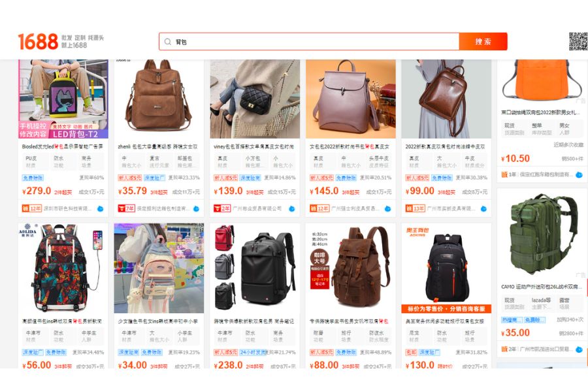Click the search input field

(309, 42)
